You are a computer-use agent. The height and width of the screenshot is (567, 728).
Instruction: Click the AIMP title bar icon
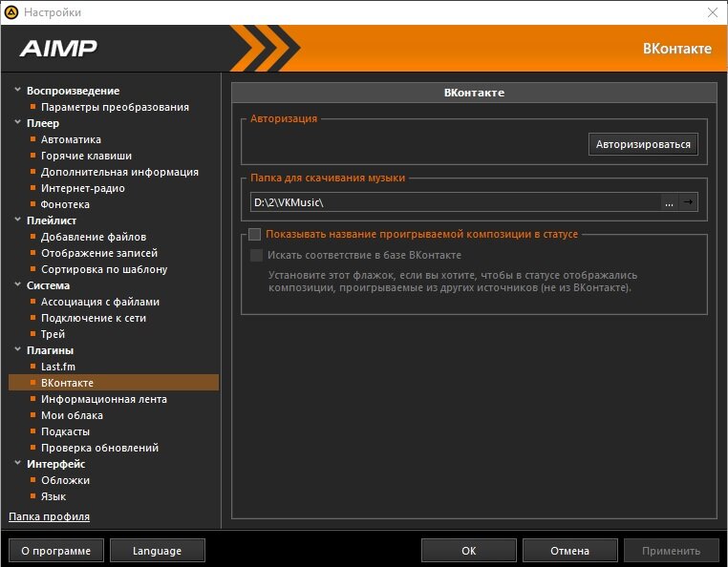[x=11, y=12]
